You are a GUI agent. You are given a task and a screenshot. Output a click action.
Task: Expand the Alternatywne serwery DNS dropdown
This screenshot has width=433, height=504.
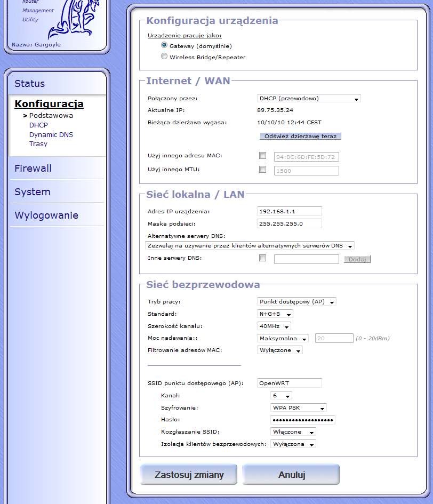pyautogui.click(x=250, y=246)
